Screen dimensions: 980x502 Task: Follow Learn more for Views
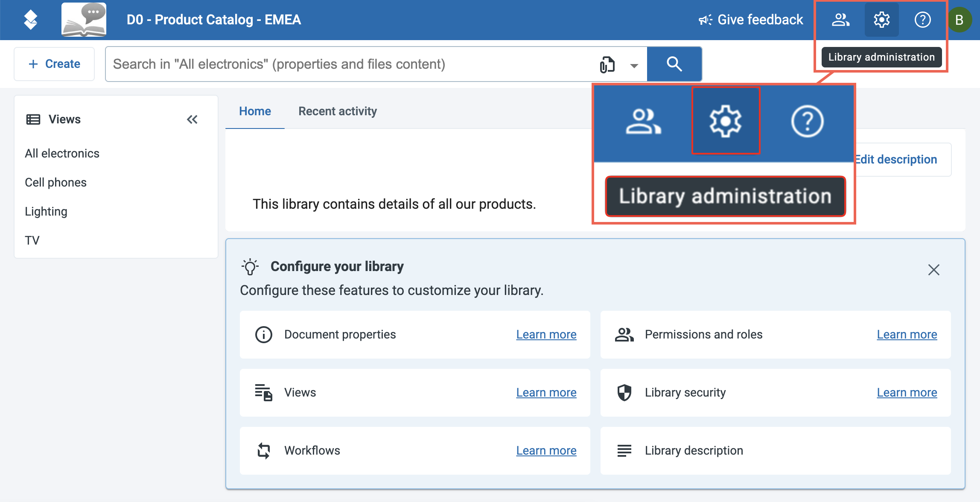546,393
